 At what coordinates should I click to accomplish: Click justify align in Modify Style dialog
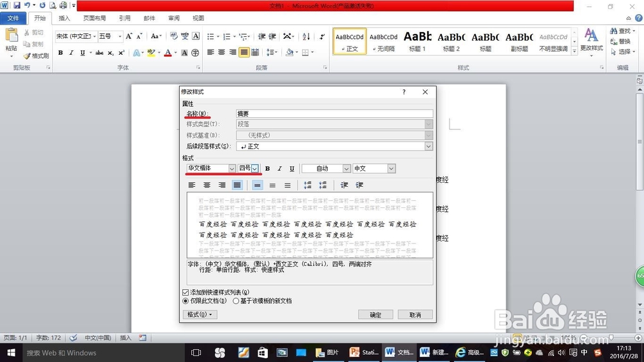click(x=237, y=186)
